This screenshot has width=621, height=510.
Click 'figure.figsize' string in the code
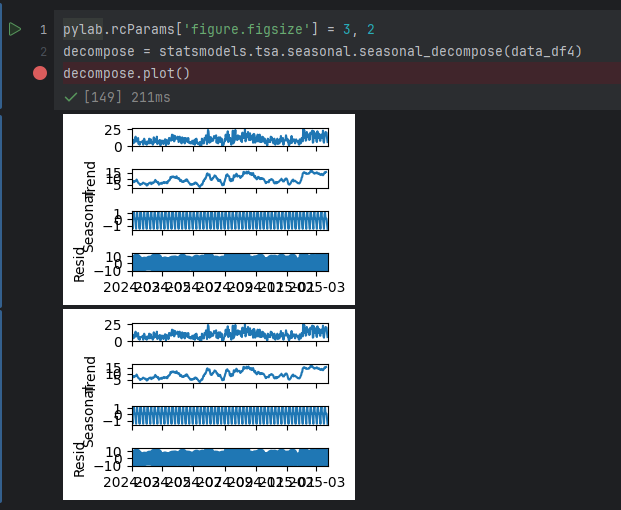click(x=246, y=29)
